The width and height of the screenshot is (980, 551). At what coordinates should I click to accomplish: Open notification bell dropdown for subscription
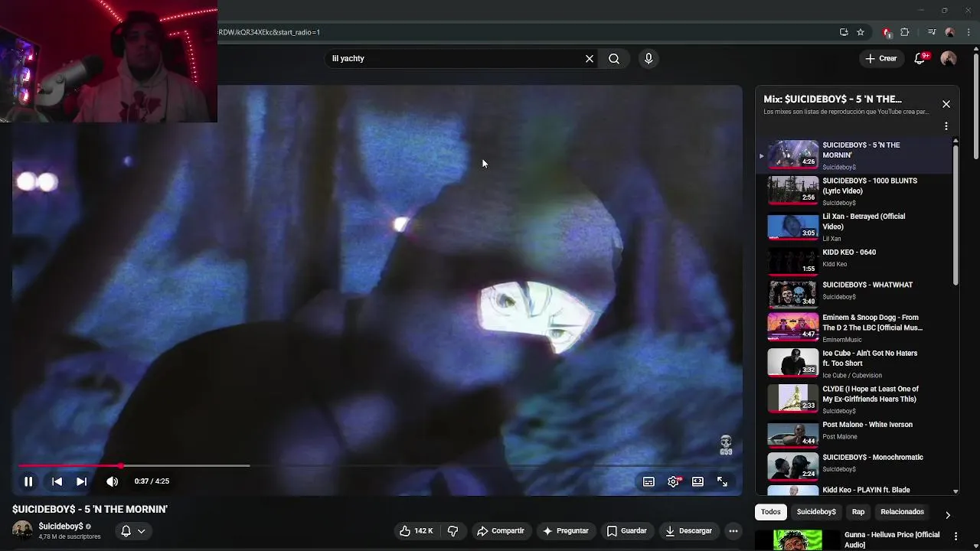pos(132,531)
